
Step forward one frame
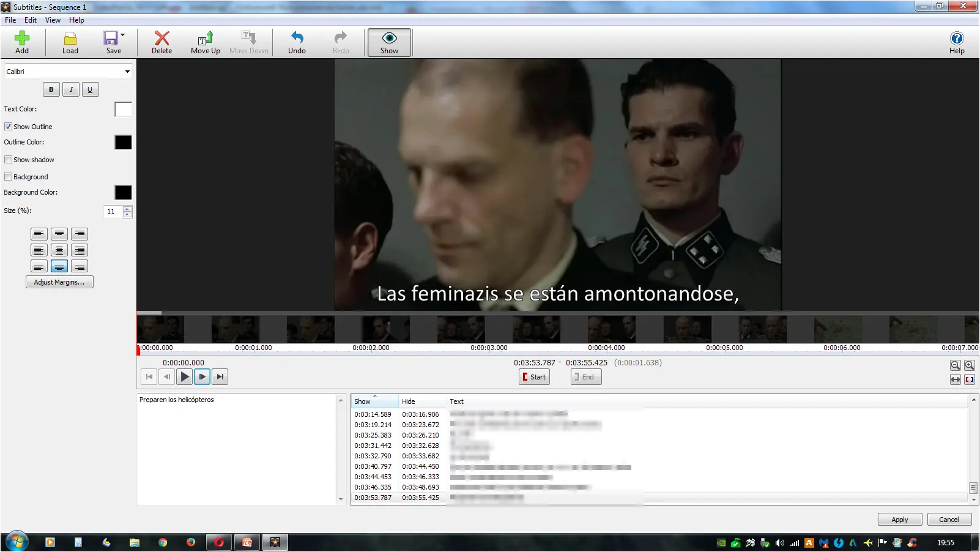pyautogui.click(x=202, y=377)
